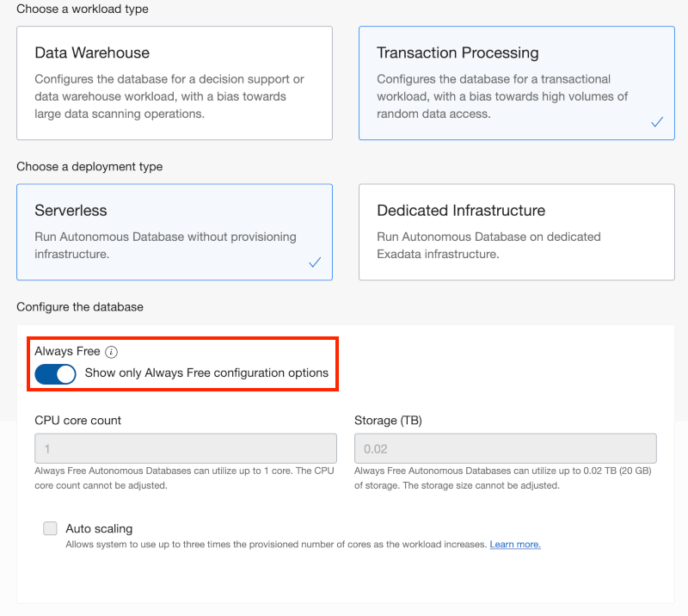
Task: Click the Transaction Processing description text
Action: (x=502, y=96)
